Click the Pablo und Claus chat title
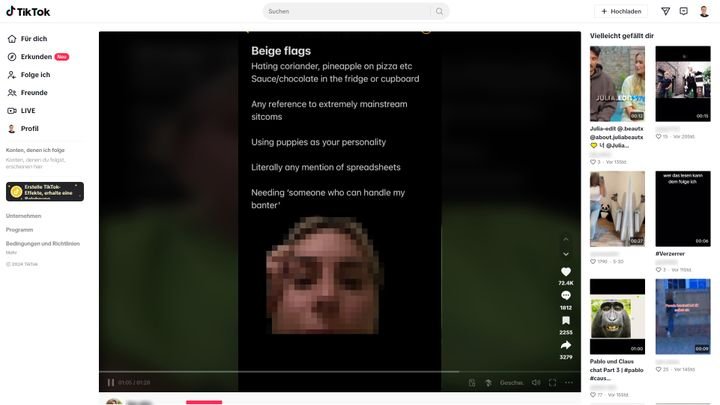720x405 pixels. (617, 370)
